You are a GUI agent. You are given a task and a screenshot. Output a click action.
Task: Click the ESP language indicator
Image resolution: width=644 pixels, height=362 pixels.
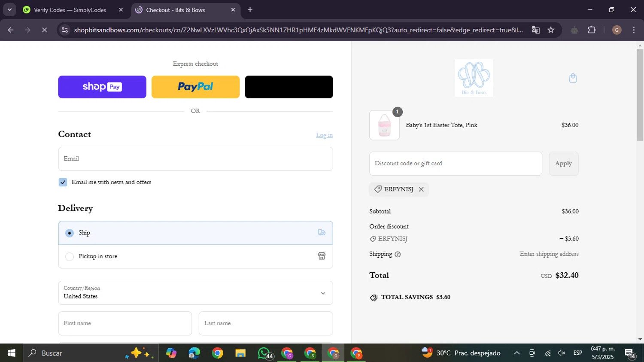578,353
